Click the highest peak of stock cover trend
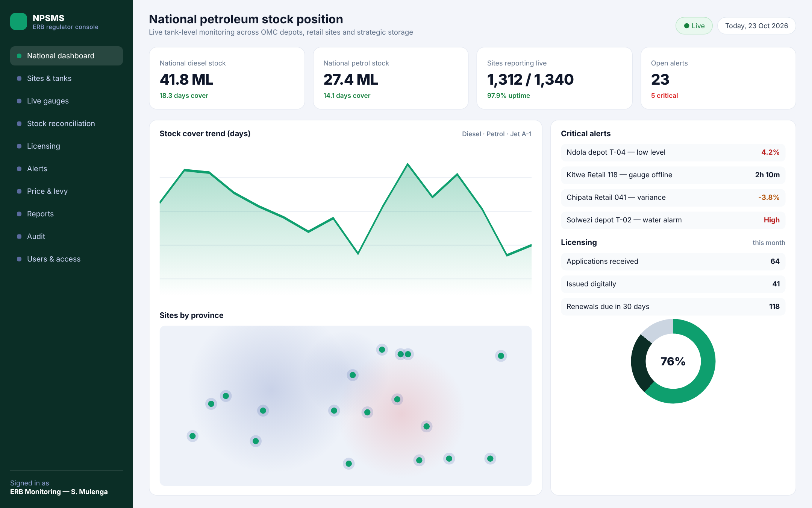Viewport: 812px width, 508px height. click(x=408, y=164)
